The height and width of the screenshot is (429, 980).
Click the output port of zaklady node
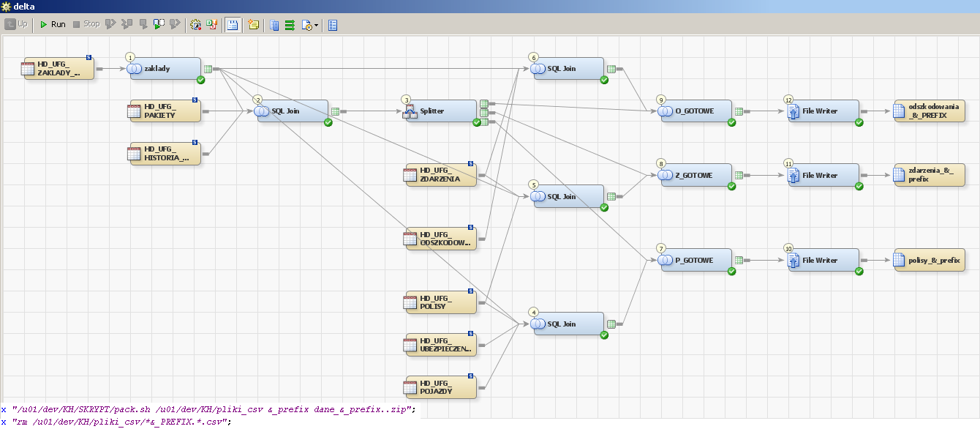tap(208, 69)
